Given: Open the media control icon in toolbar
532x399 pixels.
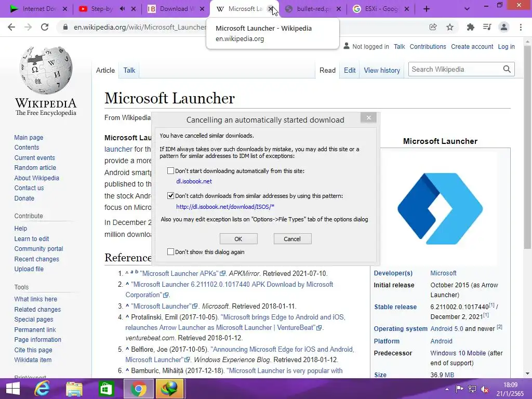Looking at the screenshot, I should tap(487, 27).
